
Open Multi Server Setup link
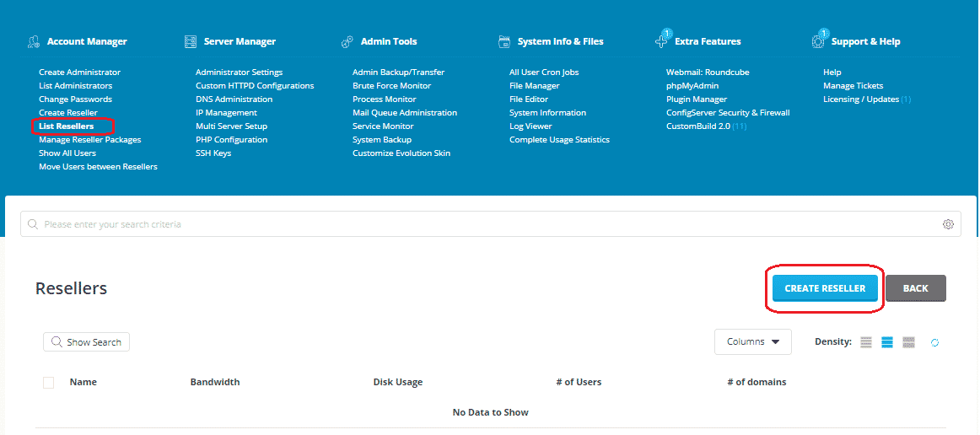tap(231, 126)
